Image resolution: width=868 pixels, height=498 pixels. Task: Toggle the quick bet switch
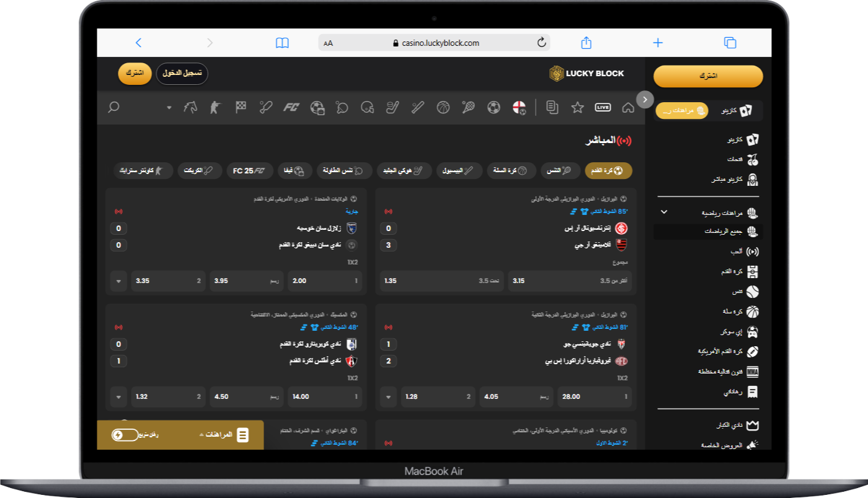click(x=125, y=435)
